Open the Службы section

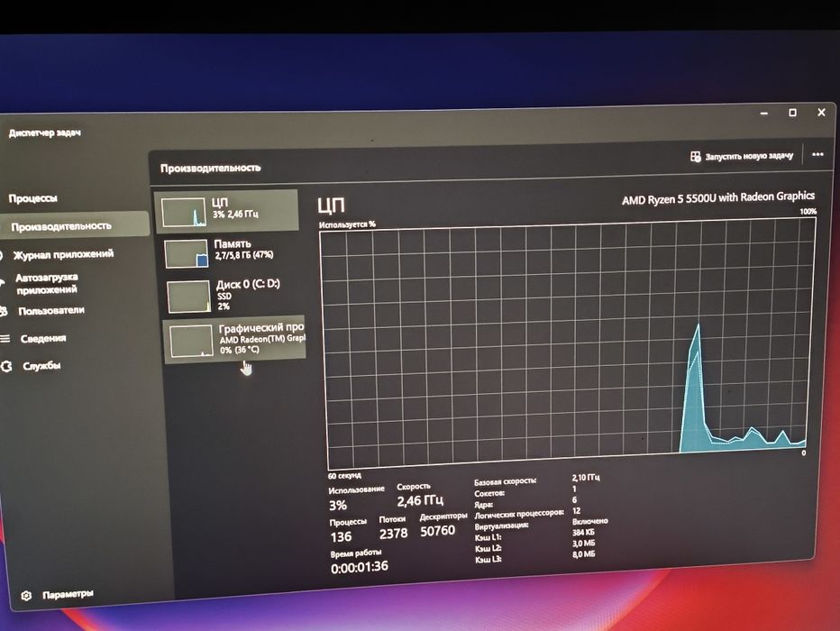pos(41,366)
